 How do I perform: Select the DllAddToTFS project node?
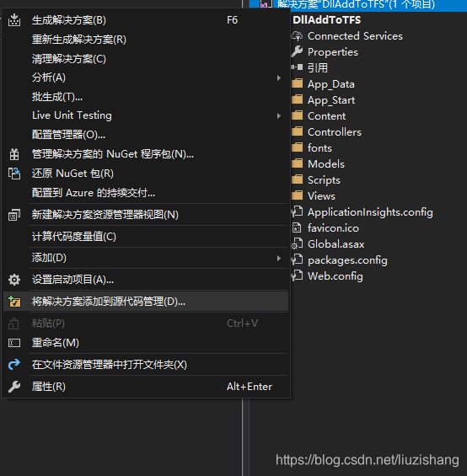pos(326,20)
